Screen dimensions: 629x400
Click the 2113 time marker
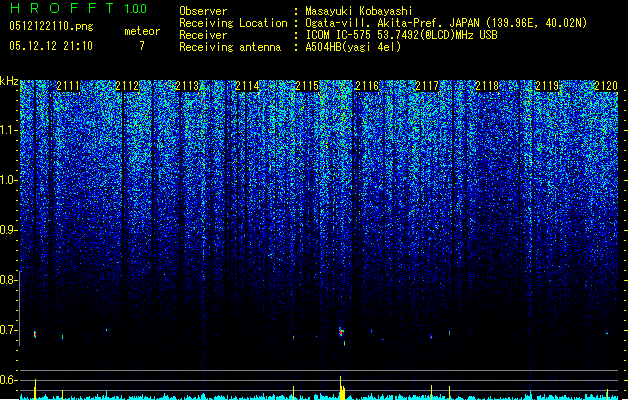click(x=187, y=86)
